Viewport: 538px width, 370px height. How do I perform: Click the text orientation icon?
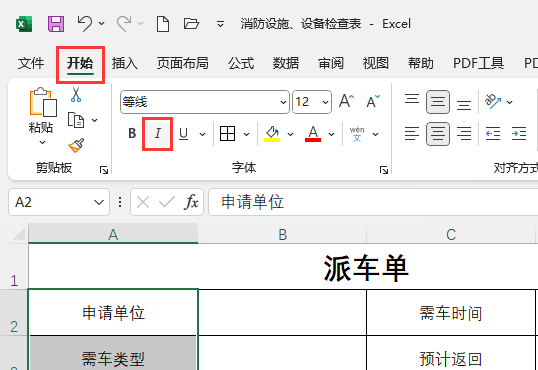point(493,102)
